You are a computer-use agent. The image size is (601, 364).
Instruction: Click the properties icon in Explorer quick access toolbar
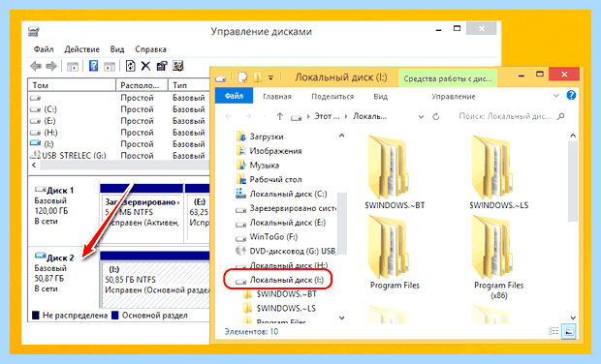coord(243,77)
